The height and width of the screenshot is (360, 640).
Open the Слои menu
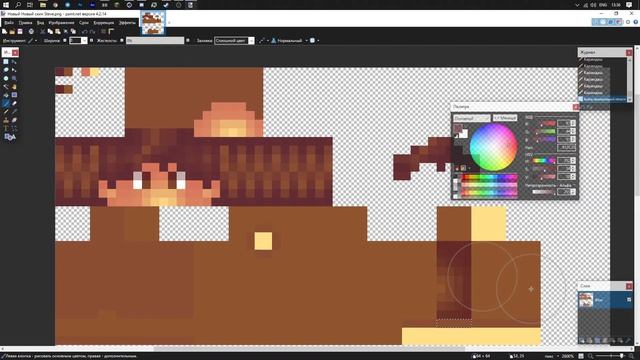[x=84, y=23]
